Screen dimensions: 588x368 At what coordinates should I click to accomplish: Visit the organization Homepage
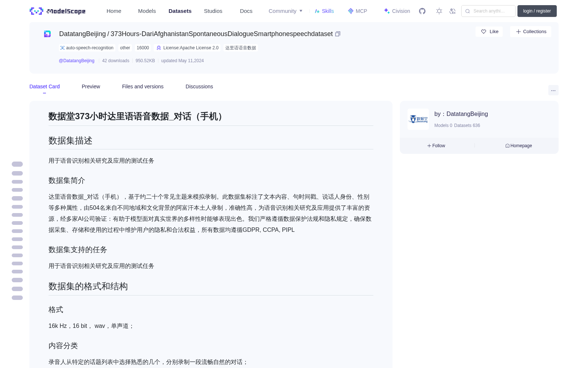pos(519,146)
